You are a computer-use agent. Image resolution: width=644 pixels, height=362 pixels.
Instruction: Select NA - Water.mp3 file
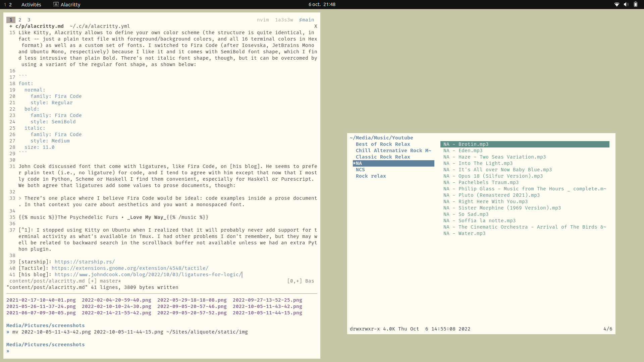coord(464,233)
